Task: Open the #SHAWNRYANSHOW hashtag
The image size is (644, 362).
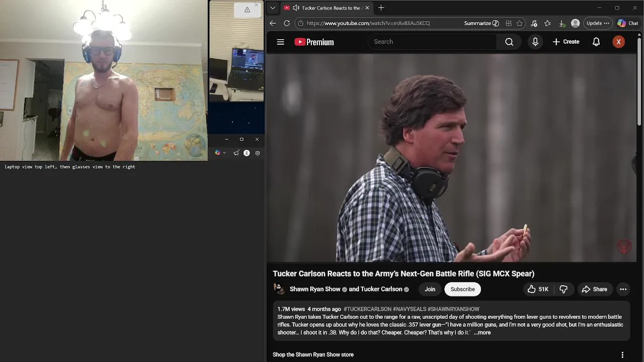Action: click(453, 309)
